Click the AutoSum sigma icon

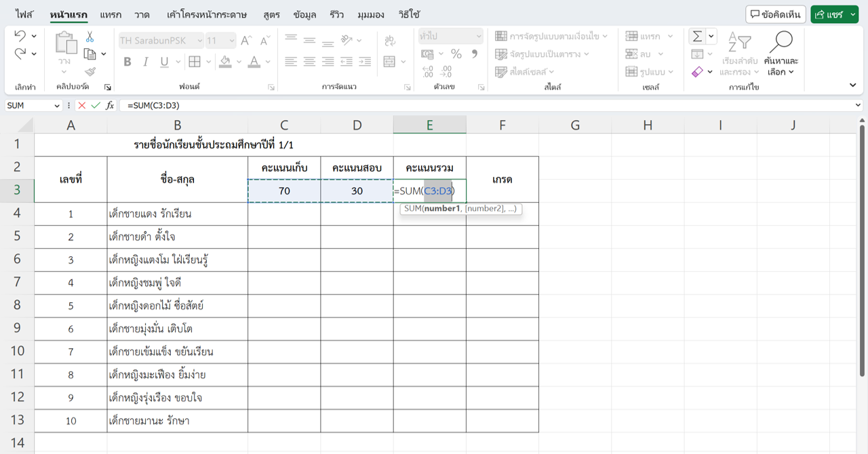[696, 37]
